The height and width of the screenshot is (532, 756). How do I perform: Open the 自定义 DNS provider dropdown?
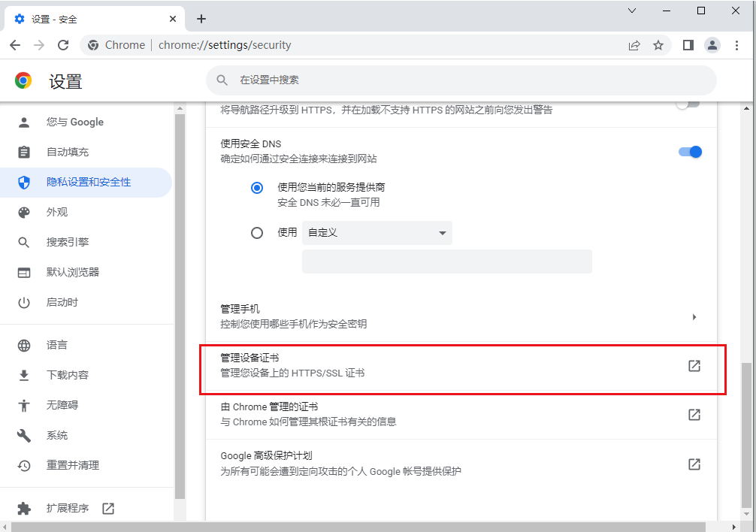click(376, 232)
